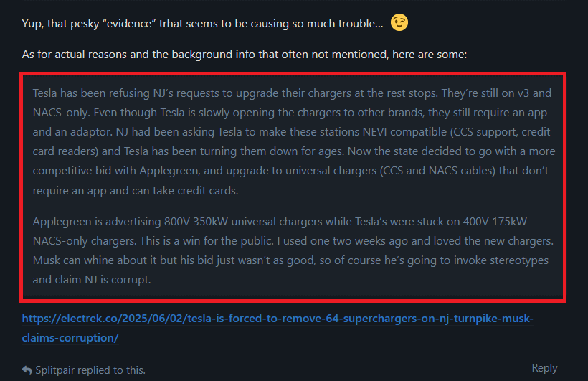Click "NEVI compatible" in the quoted text
This screenshot has width=588, height=381.
click(404, 132)
